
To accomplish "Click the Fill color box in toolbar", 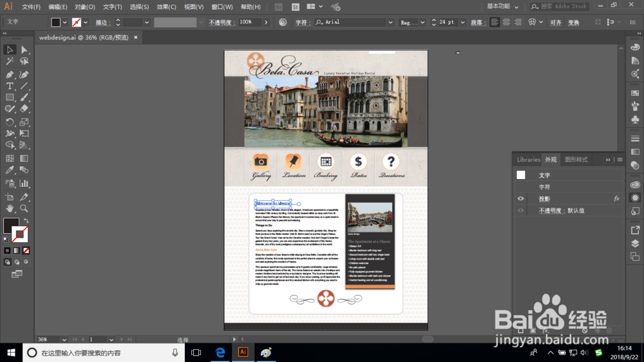I will tap(11, 225).
